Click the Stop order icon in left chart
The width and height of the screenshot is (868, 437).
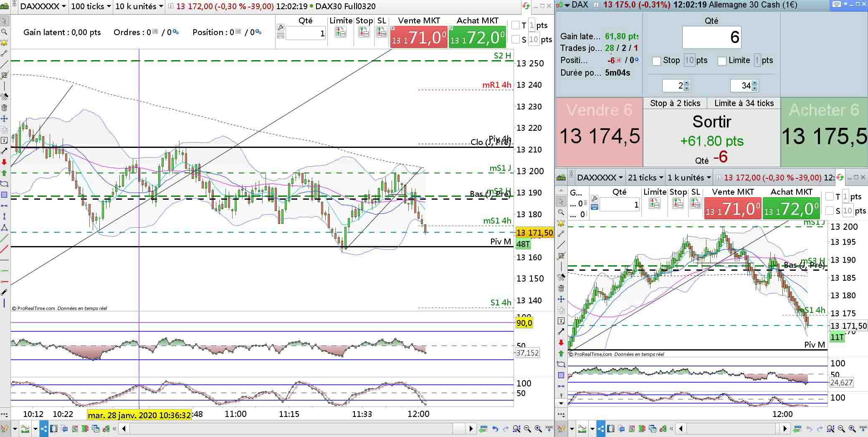tap(364, 32)
